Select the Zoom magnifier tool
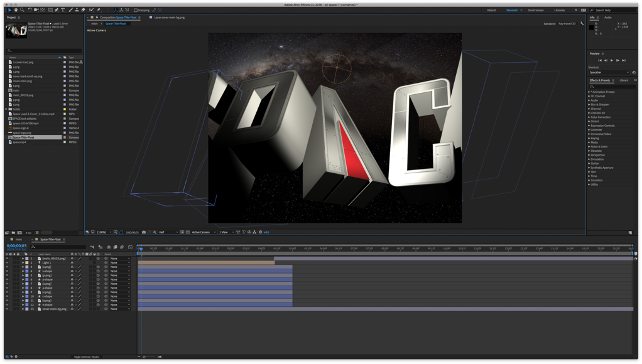The height and width of the screenshot is (364, 642). tap(22, 10)
